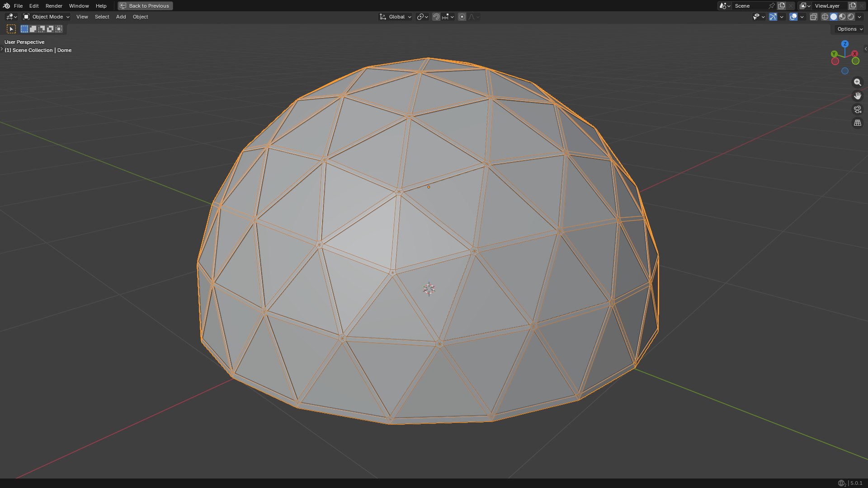
Task: Open the editor type selector
Action: pyautogui.click(x=11, y=17)
